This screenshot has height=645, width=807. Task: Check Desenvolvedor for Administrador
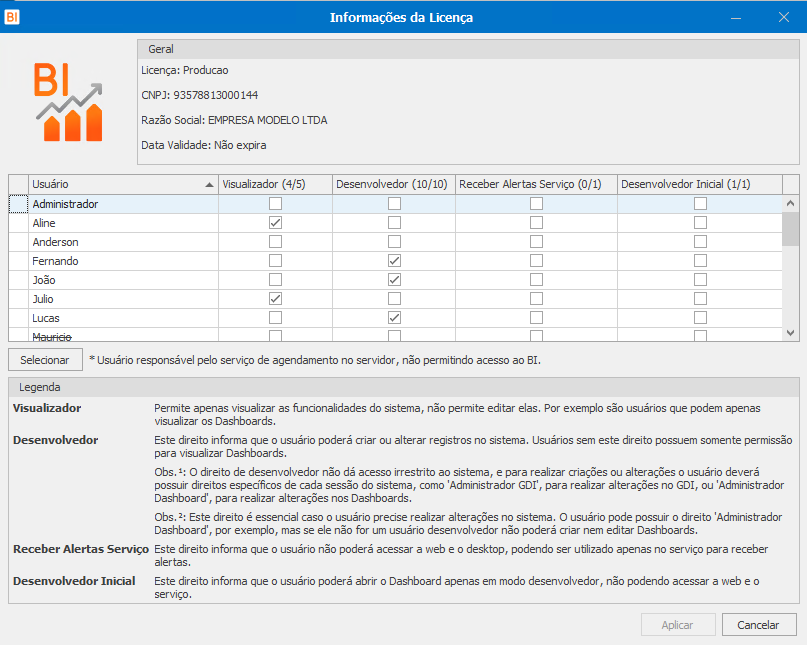(394, 204)
